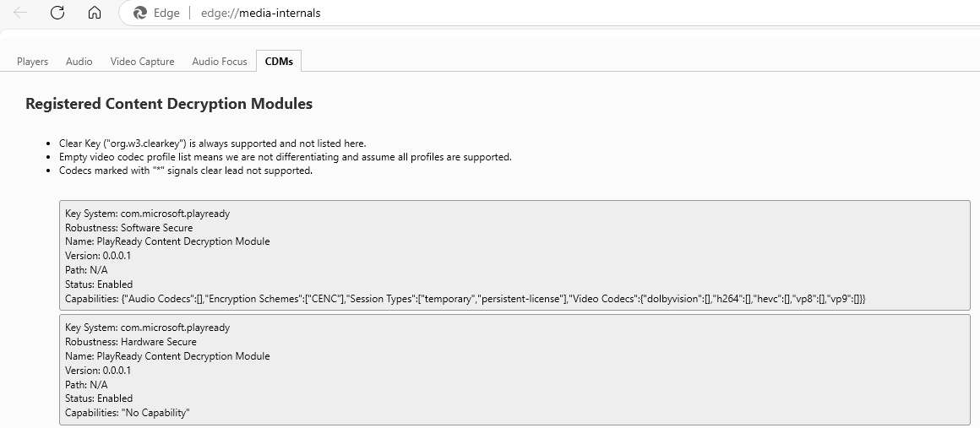Select the Video Capture tab
This screenshot has width=980, height=428.
[142, 61]
